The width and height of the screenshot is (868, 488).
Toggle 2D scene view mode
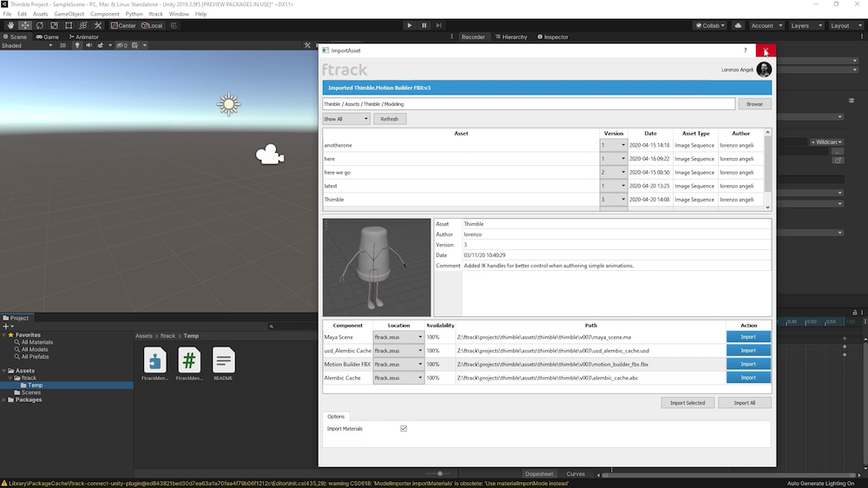click(x=62, y=45)
